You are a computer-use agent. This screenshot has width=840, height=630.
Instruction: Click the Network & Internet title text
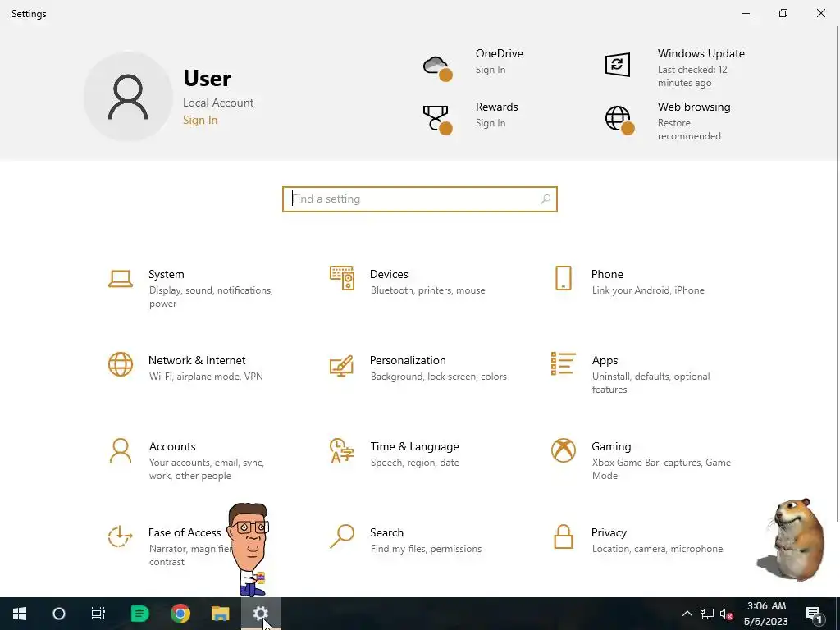click(x=197, y=361)
